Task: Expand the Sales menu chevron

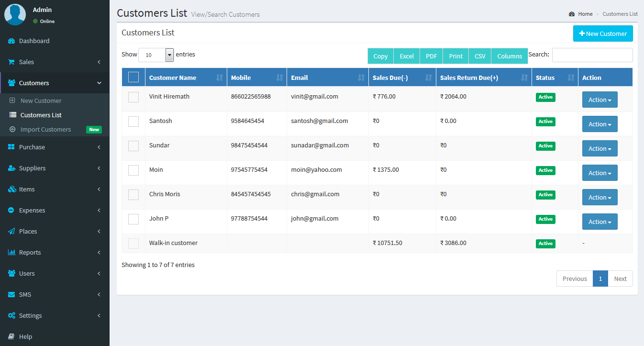Action: pyautogui.click(x=99, y=62)
